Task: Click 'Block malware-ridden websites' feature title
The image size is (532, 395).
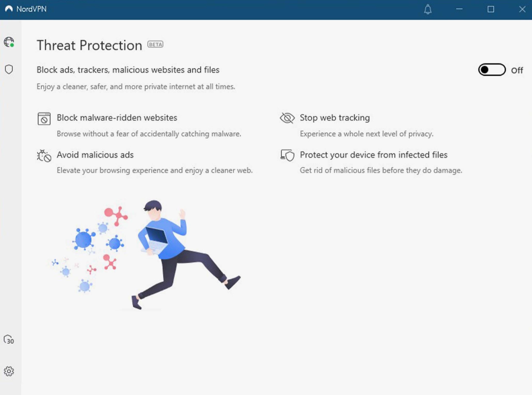Action: (117, 118)
